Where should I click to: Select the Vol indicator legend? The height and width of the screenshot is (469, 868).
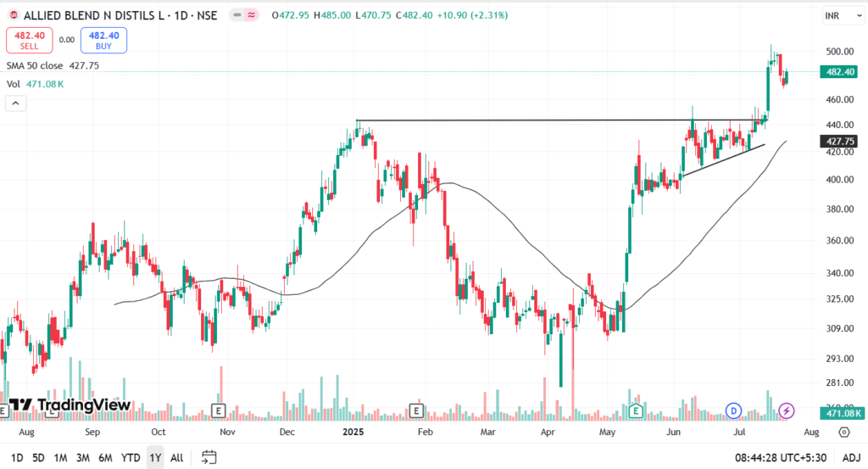click(x=35, y=84)
